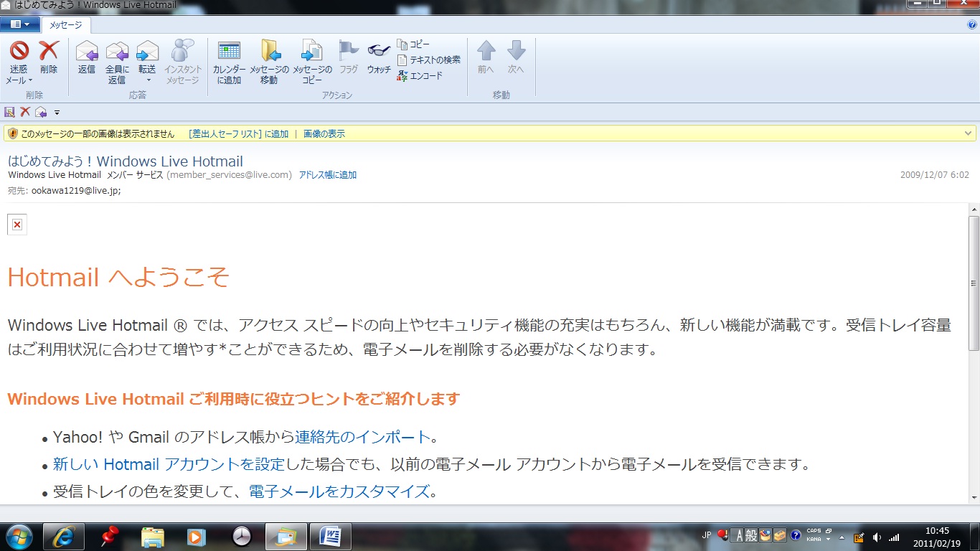Image resolution: width=980 pixels, height=551 pixels.
Task: Click save icon in quick access toolbar
Action: tap(9, 112)
